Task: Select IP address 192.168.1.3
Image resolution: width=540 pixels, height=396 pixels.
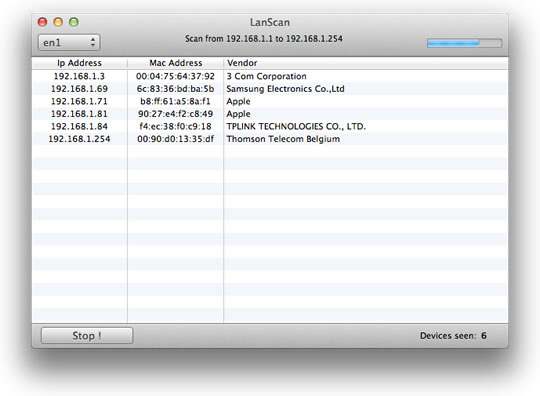Action: pos(79,76)
